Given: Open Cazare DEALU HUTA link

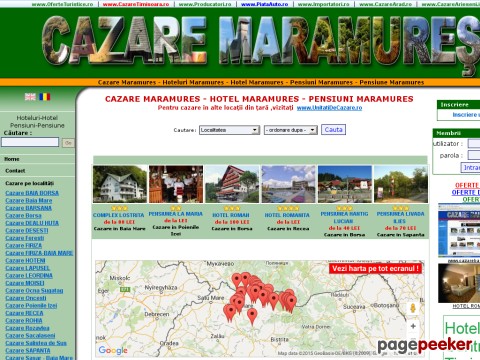Looking at the screenshot, I should [32, 223].
